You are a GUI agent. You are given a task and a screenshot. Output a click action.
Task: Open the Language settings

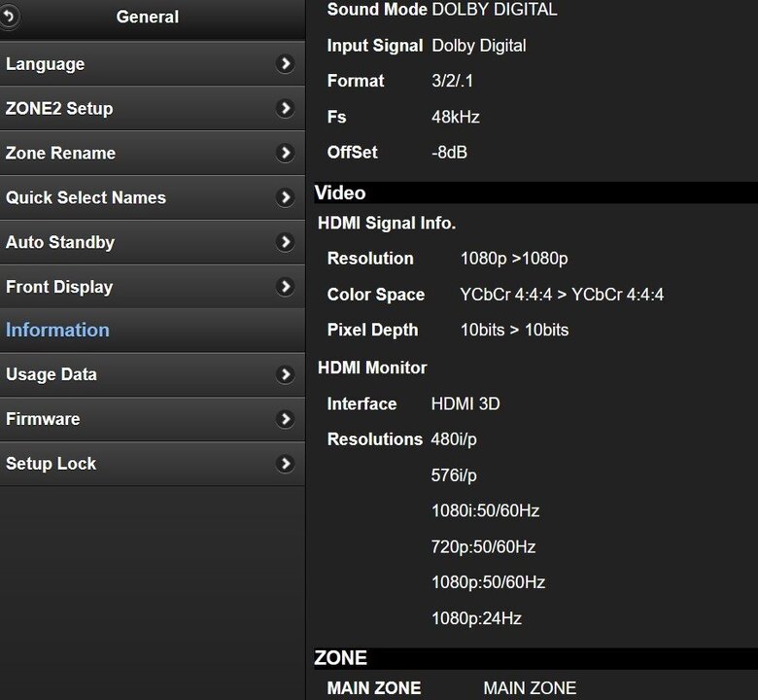153,64
